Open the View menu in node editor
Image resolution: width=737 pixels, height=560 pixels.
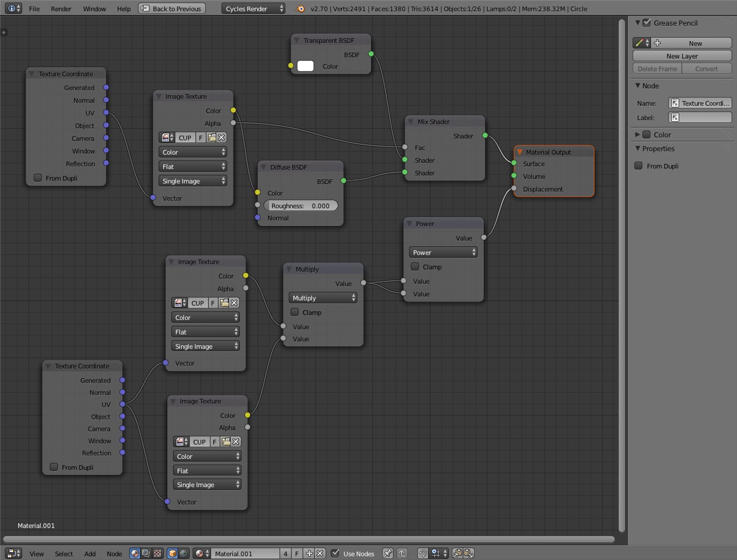coord(36,553)
